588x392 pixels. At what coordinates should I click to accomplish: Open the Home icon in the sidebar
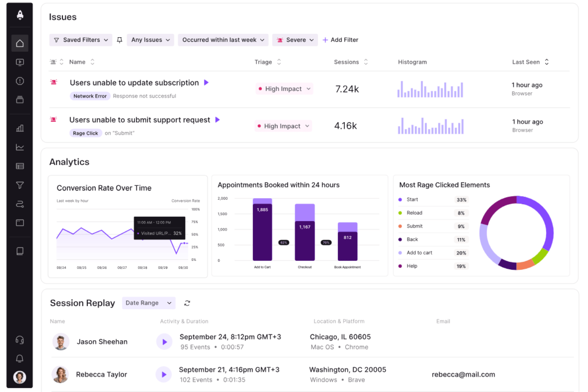click(x=20, y=43)
